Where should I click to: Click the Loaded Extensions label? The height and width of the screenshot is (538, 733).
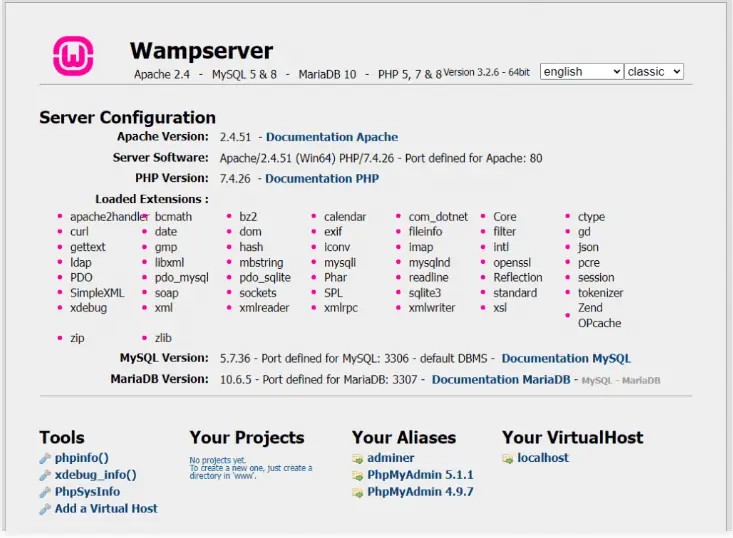(152, 199)
